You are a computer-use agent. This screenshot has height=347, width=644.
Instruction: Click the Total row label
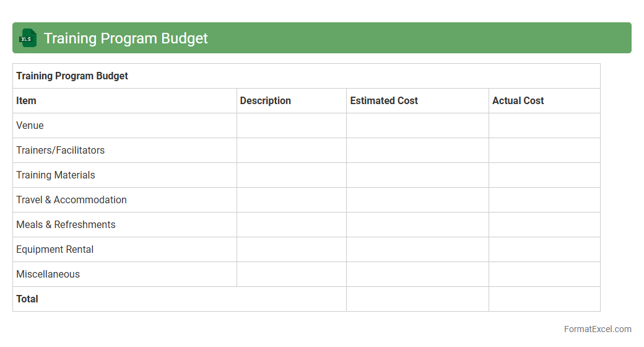27,299
